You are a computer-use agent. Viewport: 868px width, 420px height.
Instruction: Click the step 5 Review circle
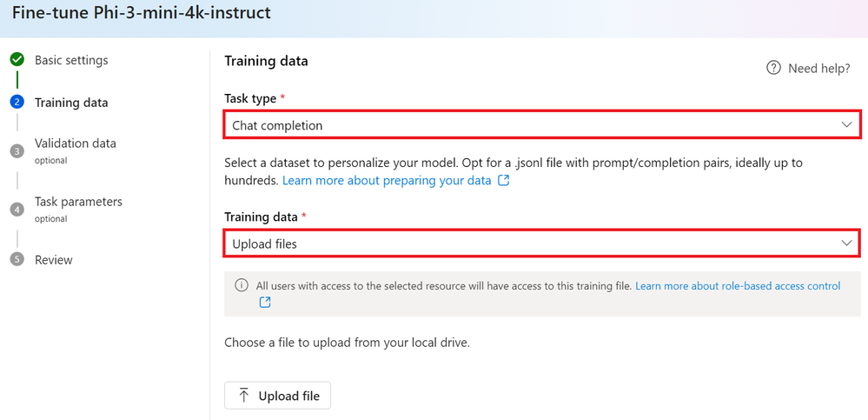17,260
